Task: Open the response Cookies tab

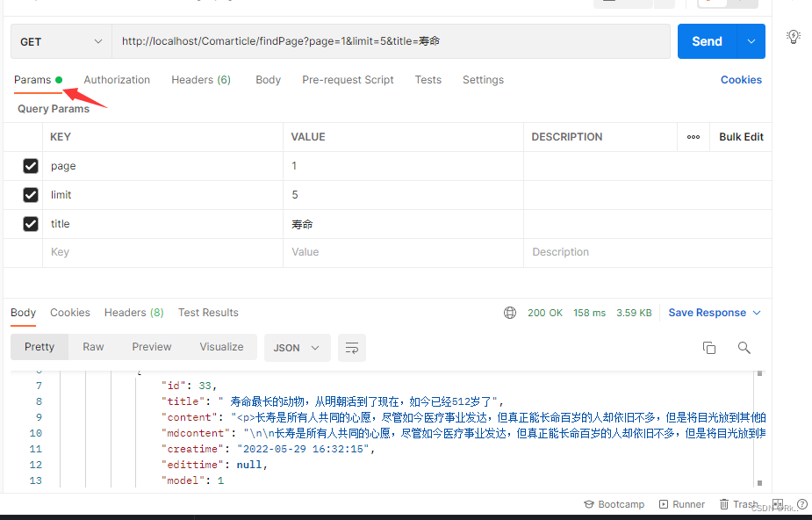Action: pos(70,313)
